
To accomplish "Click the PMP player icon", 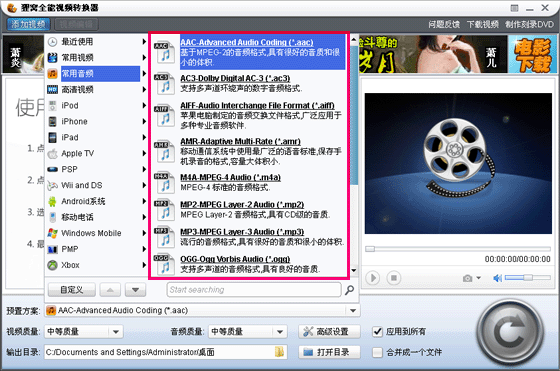I will pos(52,249).
